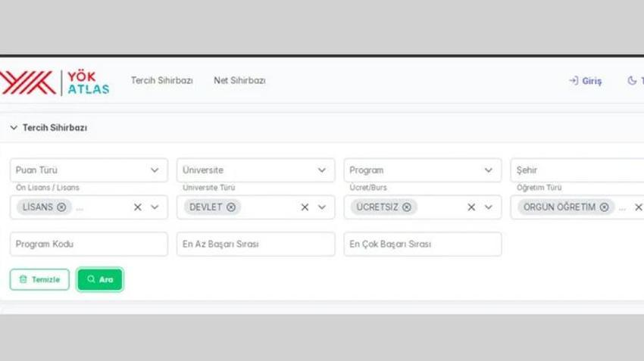
Task: Remove the DEVLET tag chip
Action: 231,207
